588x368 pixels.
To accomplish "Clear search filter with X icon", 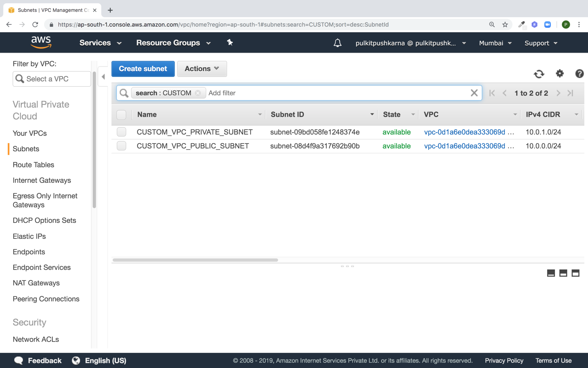I will [x=474, y=93].
